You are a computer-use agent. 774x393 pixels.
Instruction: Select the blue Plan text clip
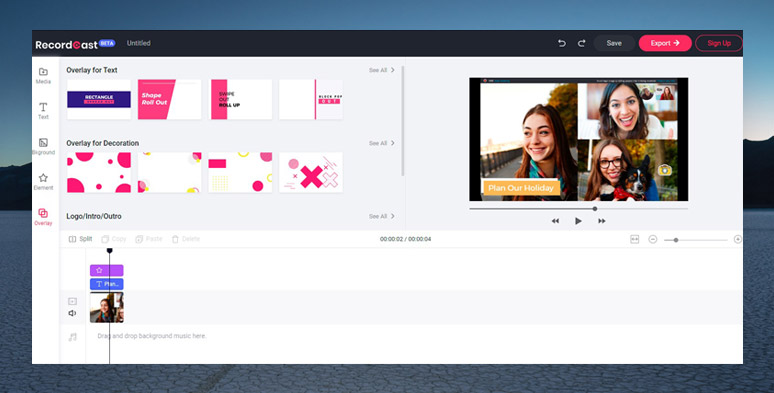tap(107, 284)
